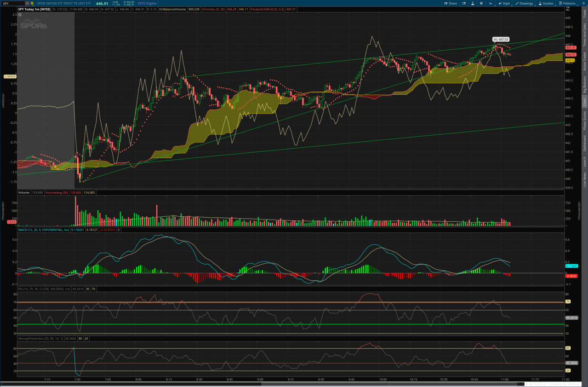Click the 10:00 time axis label
This screenshot has width=588, height=387.
[382, 379]
